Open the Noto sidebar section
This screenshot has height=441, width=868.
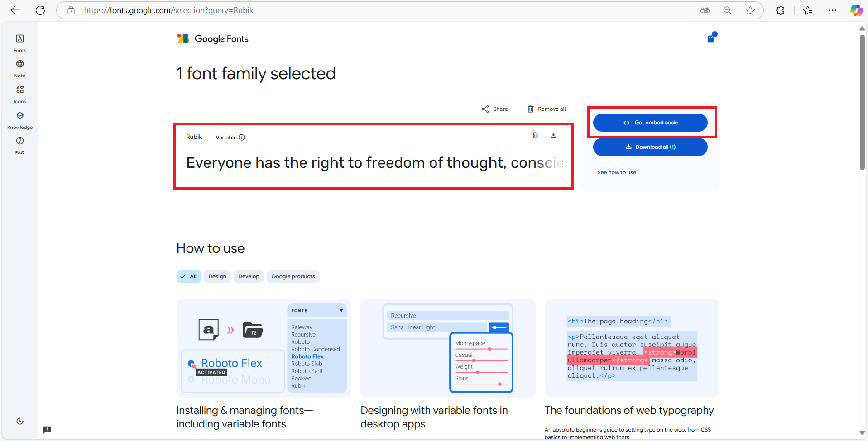click(x=19, y=68)
